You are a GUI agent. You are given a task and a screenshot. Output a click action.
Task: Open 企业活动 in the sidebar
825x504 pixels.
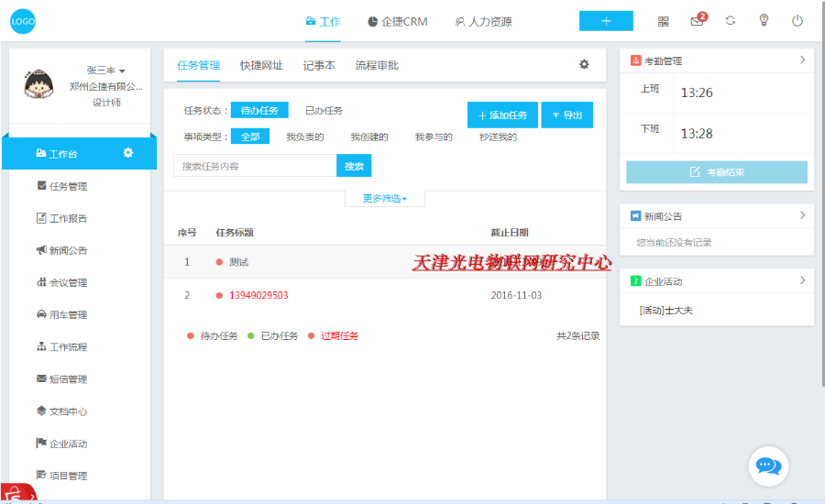(62, 444)
